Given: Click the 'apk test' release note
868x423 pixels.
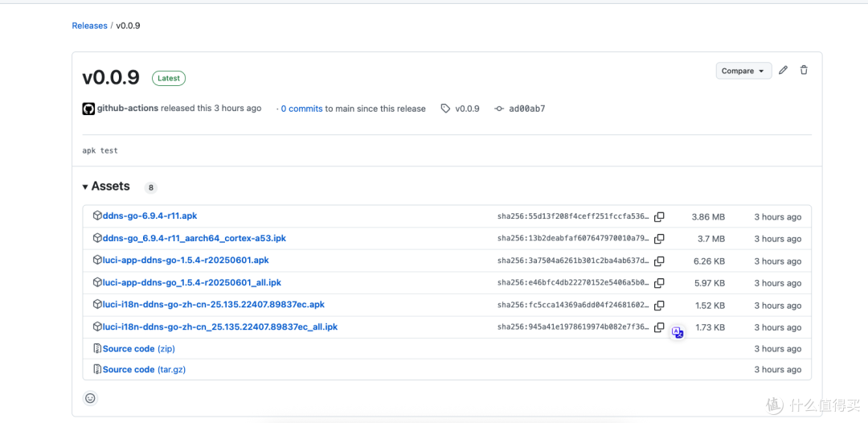Looking at the screenshot, I should [100, 150].
